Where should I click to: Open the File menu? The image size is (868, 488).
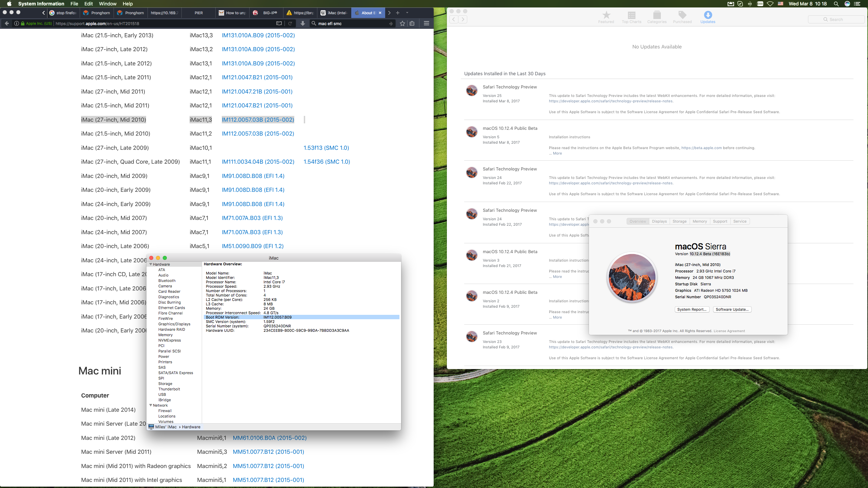coord(74,4)
